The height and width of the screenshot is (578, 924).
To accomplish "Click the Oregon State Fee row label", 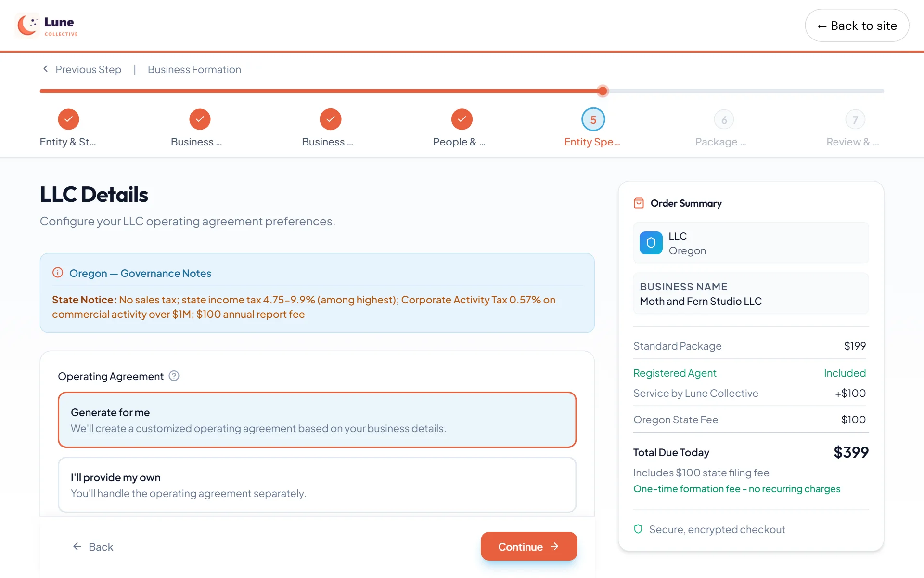I will pos(676,420).
